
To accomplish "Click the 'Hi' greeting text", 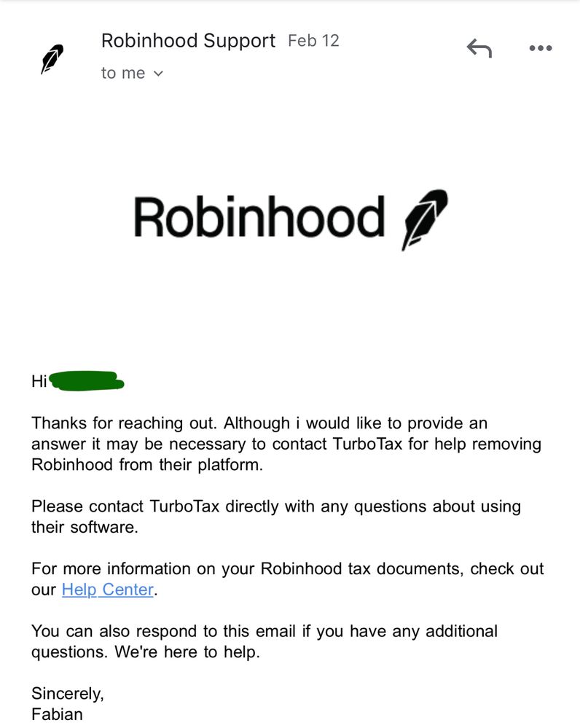I will coord(39,381).
